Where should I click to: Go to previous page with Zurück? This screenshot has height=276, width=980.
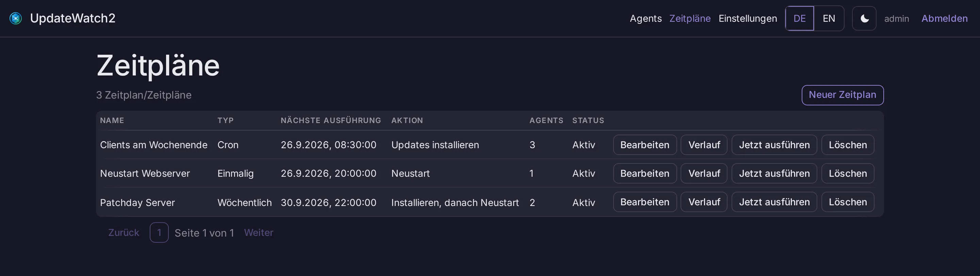pyautogui.click(x=124, y=232)
